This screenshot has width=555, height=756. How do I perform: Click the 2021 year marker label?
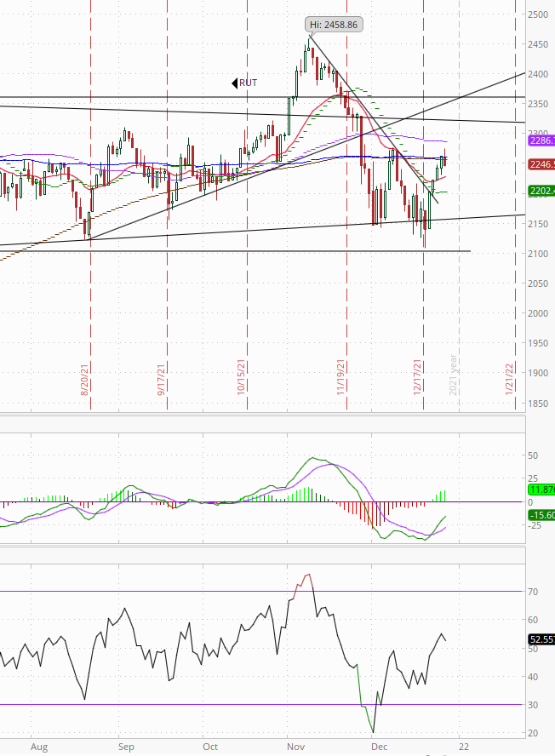(453, 375)
